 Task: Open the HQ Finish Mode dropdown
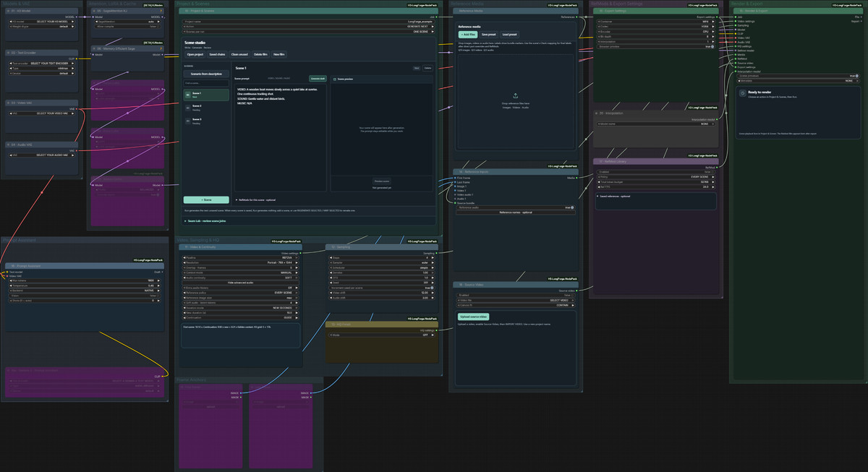(382, 335)
